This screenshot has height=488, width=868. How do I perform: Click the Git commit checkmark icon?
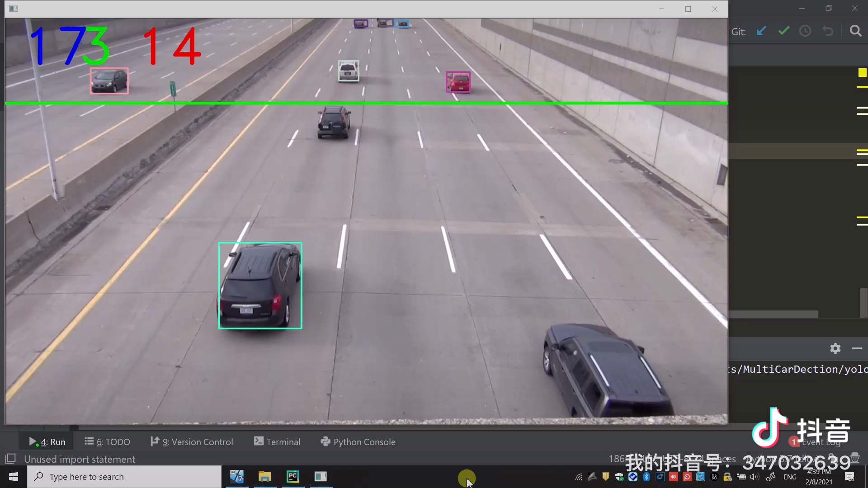point(784,31)
